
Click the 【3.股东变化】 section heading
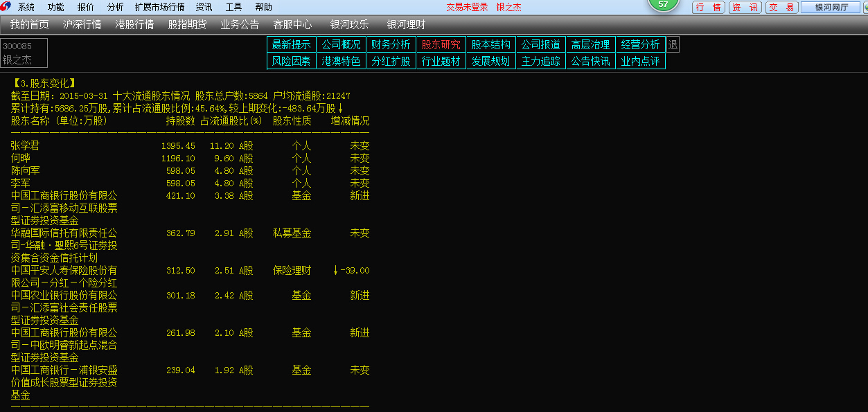tap(44, 84)
